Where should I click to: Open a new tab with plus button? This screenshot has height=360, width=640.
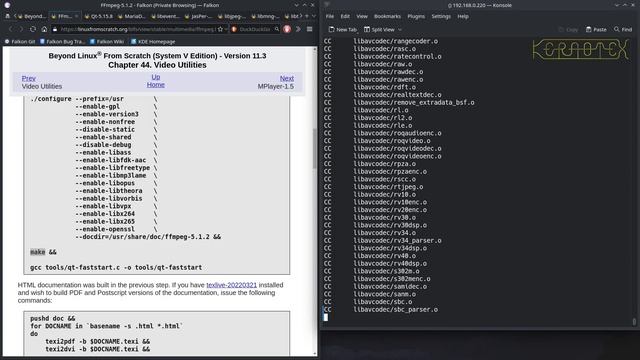tap(307, 16)
